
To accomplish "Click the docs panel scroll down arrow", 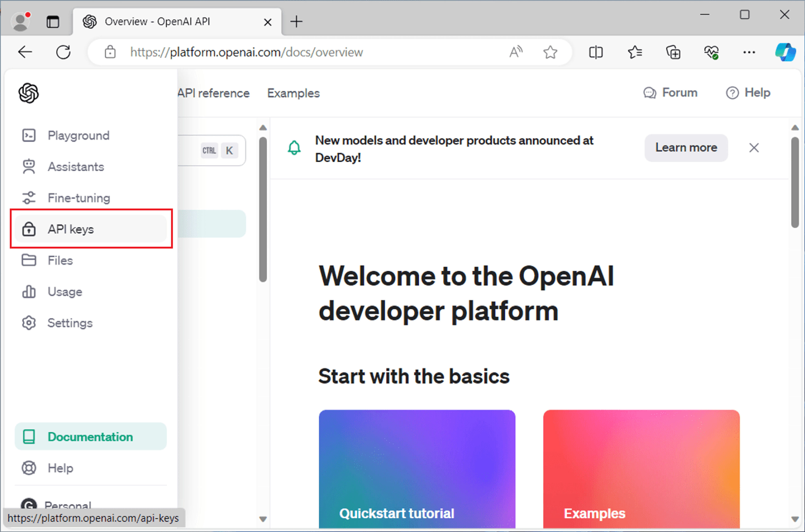I will tap(263, 519).
